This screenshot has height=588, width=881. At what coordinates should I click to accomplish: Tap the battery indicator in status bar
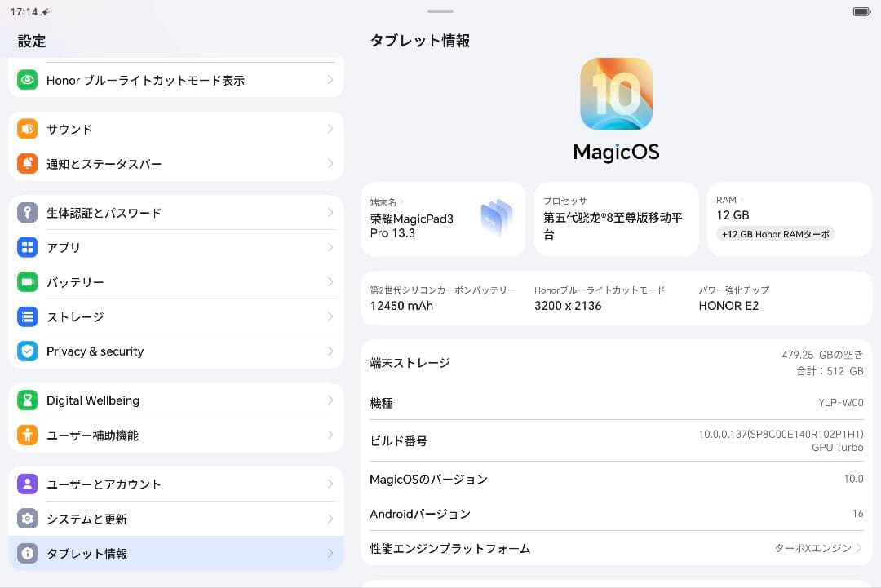(x=861, y=11)
